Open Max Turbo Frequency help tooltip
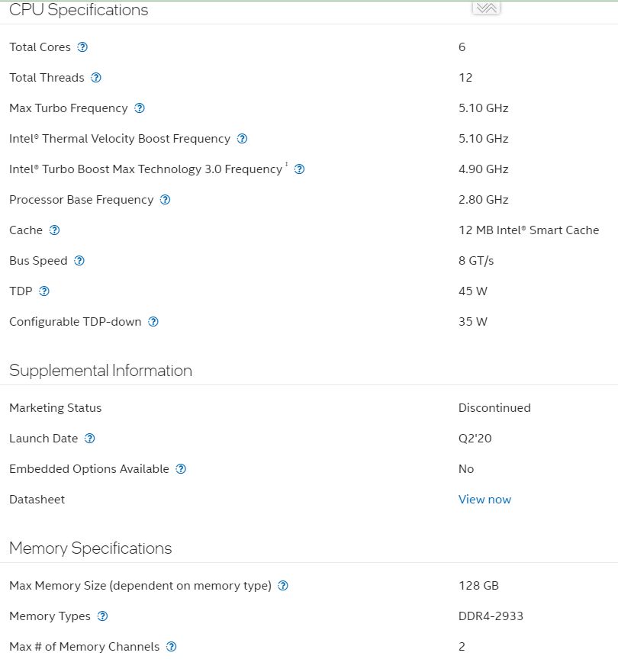The height and width of the screenshot is (672, 618). pyautogui.click(x=140, y=108)
